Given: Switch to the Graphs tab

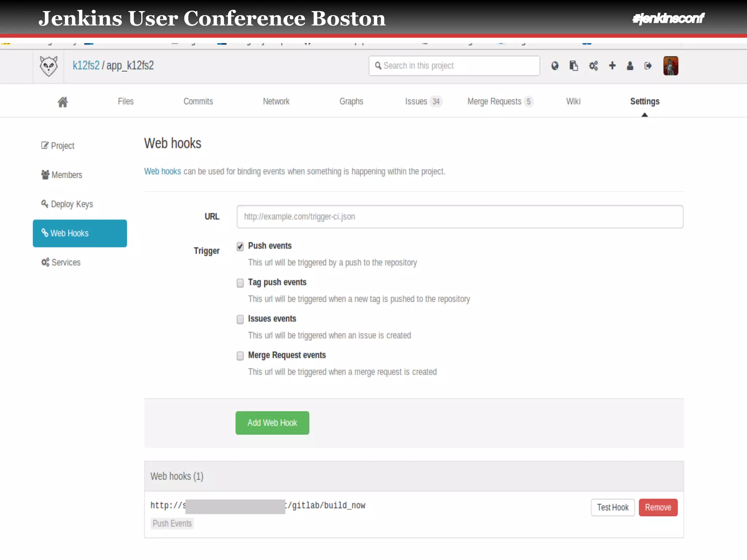Looking at the screenshot, I should pyautogui.click(x=351, y=101).
